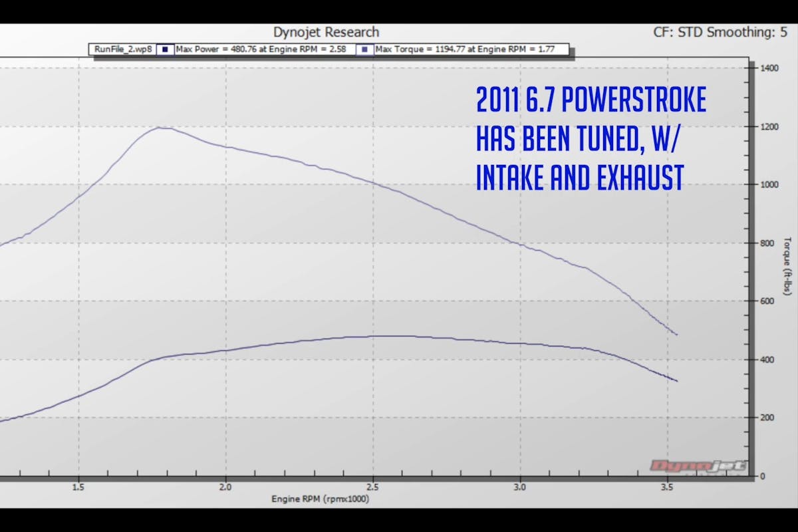The width and height of the screenshot is (798, 532).
Task: Click the CF: STD Smoothing: 5 label
Action: 720,32
